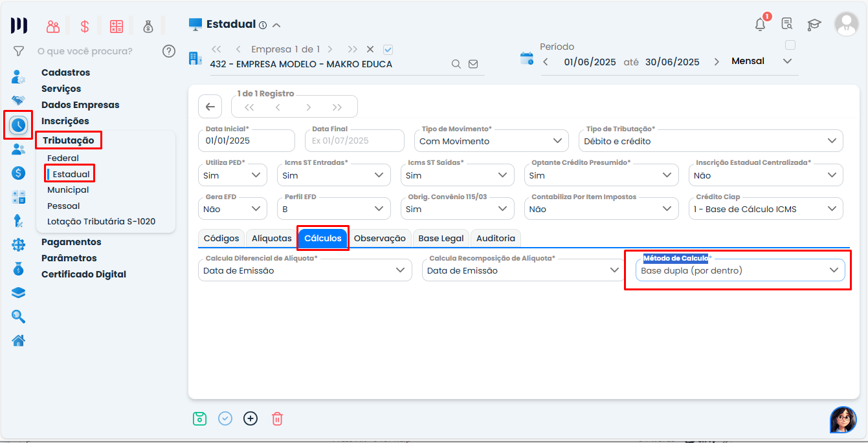This screenshot has height=443, width=868.
Task: Click the Data Inicial field
Action: (x=247, y=140)
